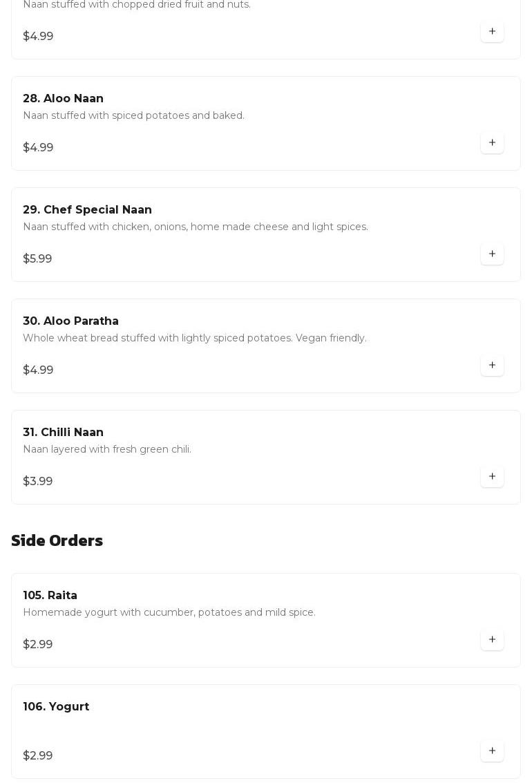Open the 28. Aloo Naan item title

[x=64, y=98]
